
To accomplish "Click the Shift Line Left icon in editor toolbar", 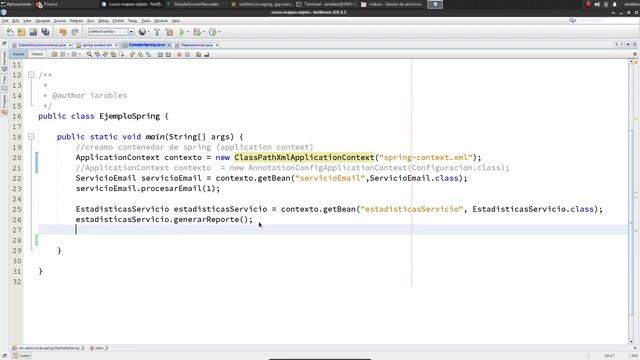I will pos(160,54).
